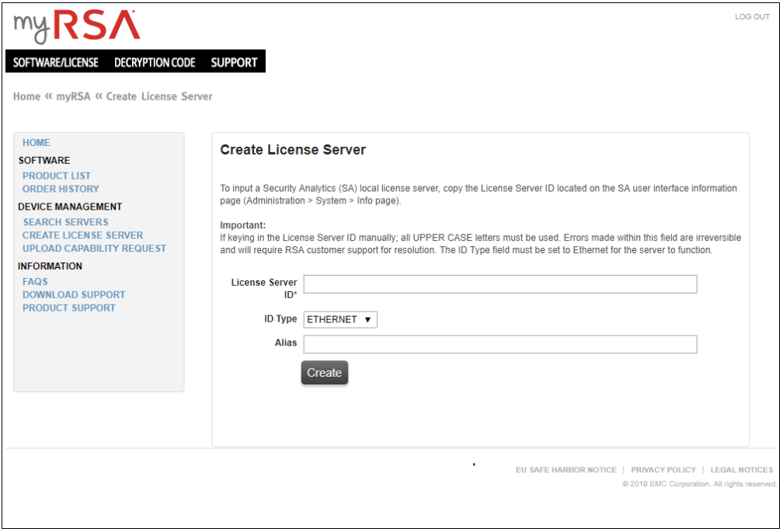Go to Home in the breadcrumb

(x=26, y=96)
